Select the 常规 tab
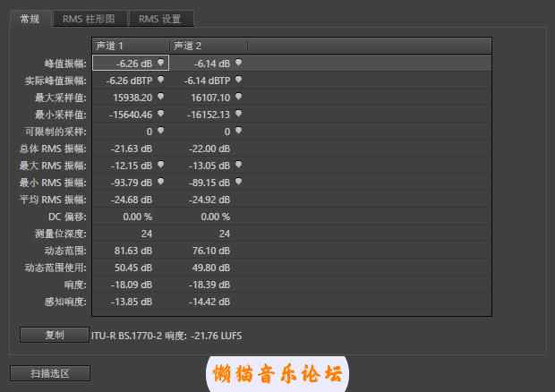Viewport: 555px width, 392px height. (30, 18)
